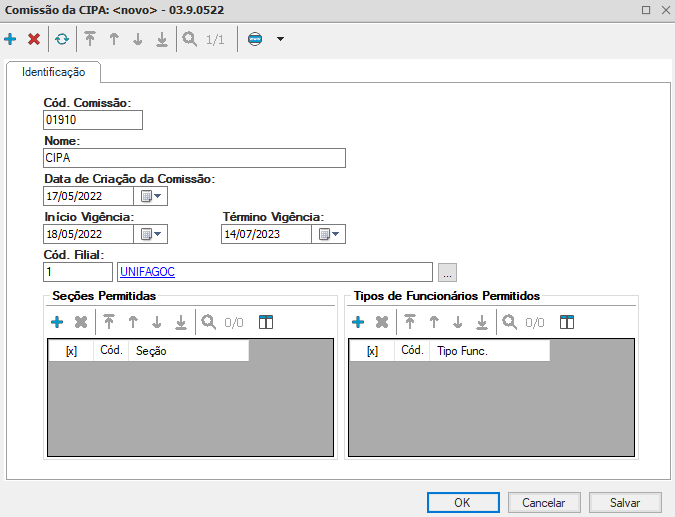Add a new entry in Tipos de Funcionários Permitidos
675x517 pixels.
tap(357, 322)
